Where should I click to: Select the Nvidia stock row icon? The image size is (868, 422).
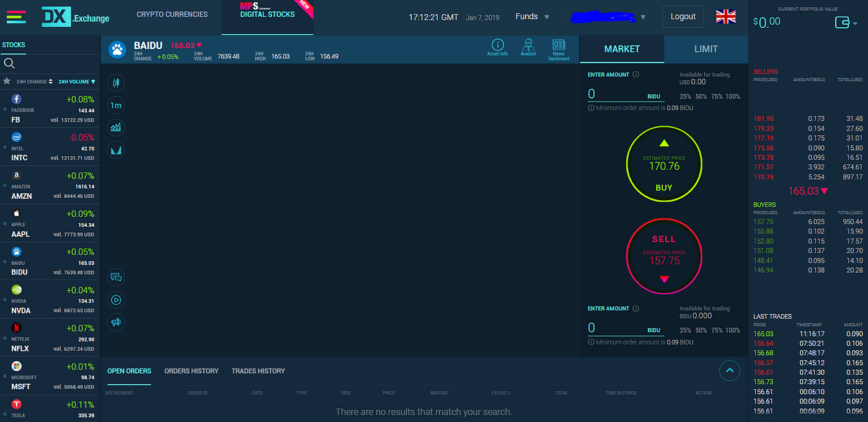tap(17, 289)
